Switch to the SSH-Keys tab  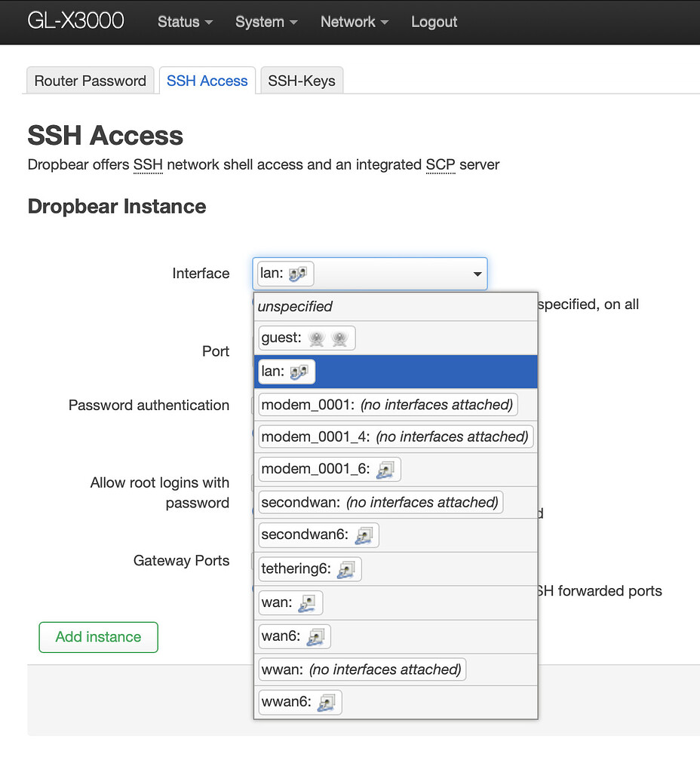click(301, 80)
